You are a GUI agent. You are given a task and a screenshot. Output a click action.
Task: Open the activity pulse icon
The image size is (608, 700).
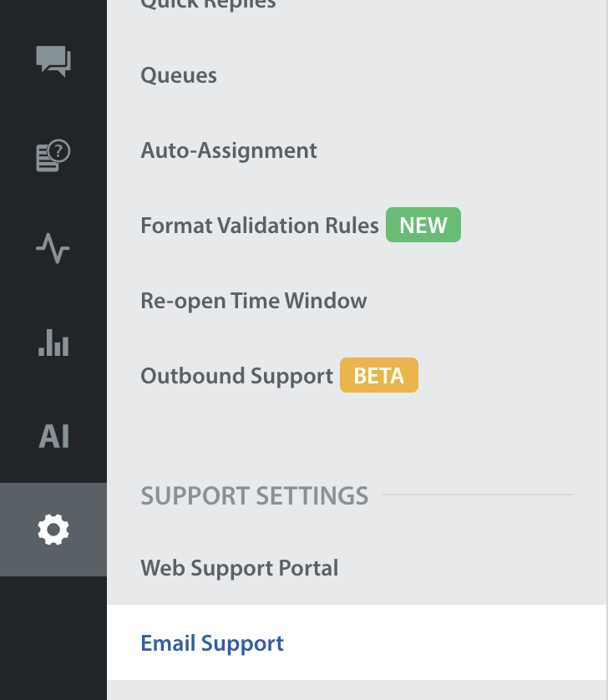(53, 249)
